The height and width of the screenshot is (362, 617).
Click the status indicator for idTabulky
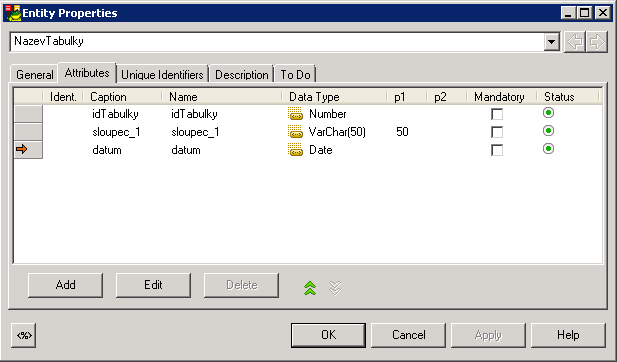click(x=548, y=113)
